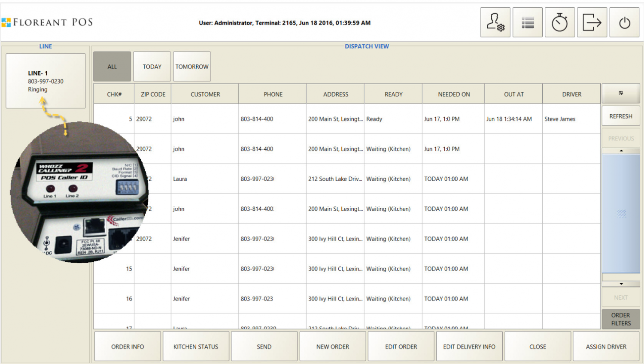Click the small keyboard icon above Refresh
This screenshot has height=364, width=644.
[x=620, y=93]
